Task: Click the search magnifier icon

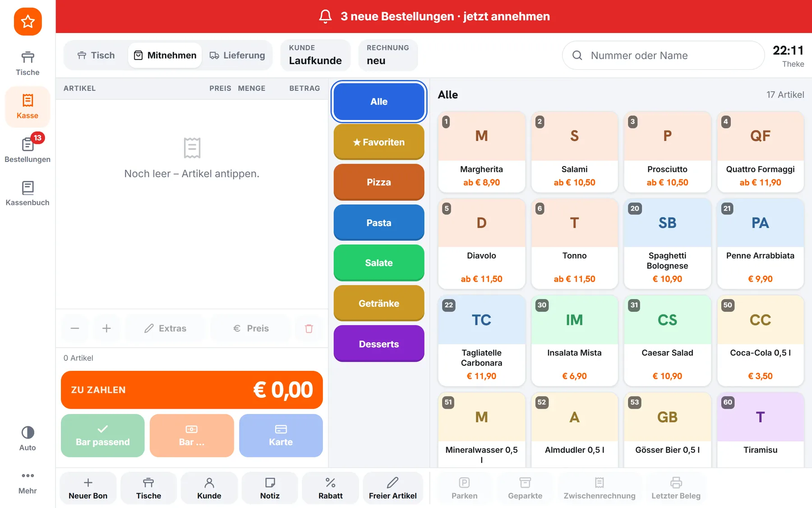Action: click(x=577, y=55)
